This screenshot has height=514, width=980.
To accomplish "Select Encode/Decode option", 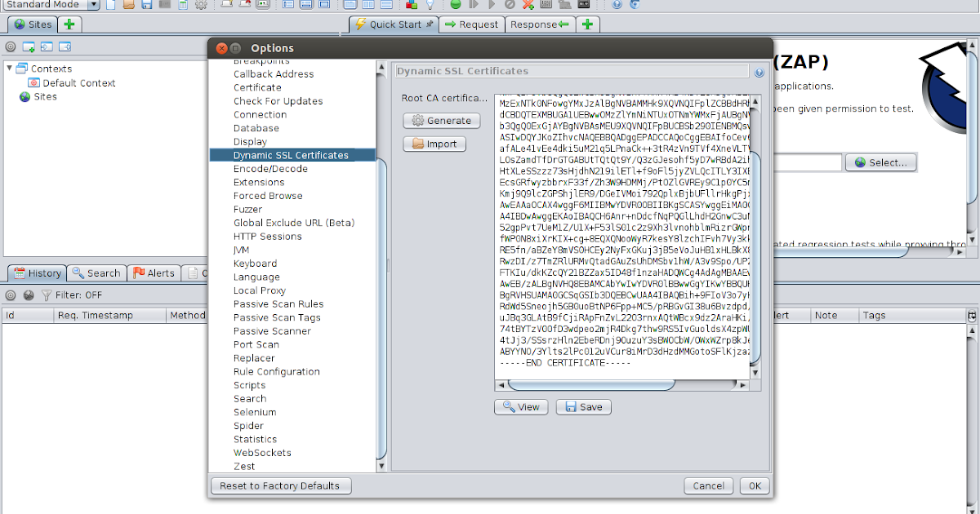I will click(270, 169).
